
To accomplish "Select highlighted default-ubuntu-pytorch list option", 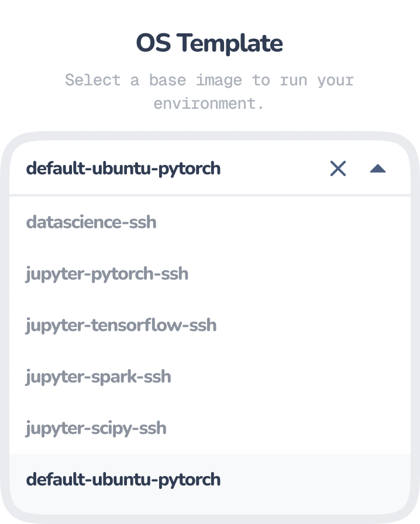I will pos(123,480).
